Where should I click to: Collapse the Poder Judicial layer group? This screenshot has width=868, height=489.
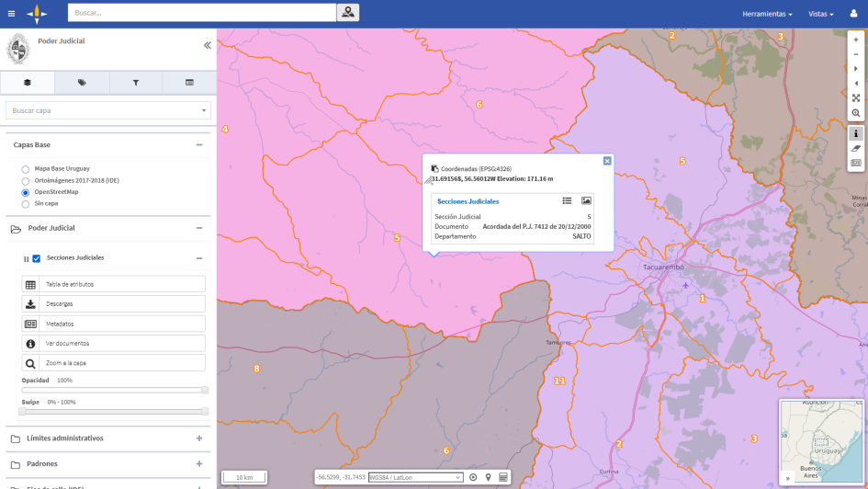click(199, 228)
